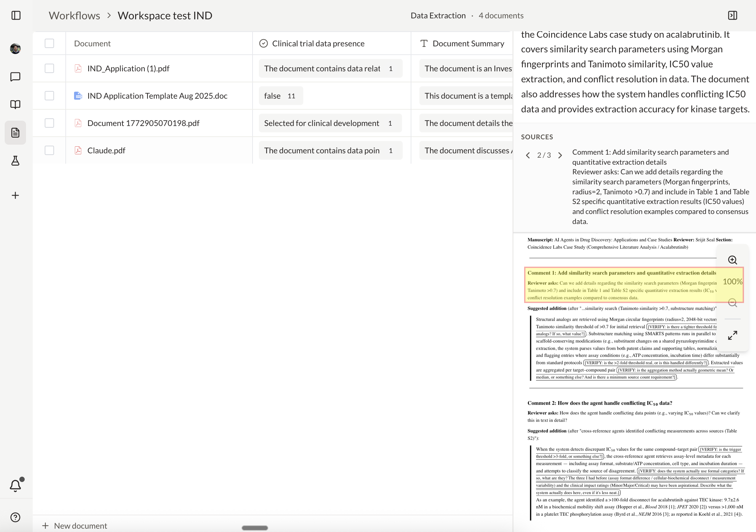Viewport: 756px width, 532px height.
Task: Toggle the left sidebar panel icon
Action: 16,15
